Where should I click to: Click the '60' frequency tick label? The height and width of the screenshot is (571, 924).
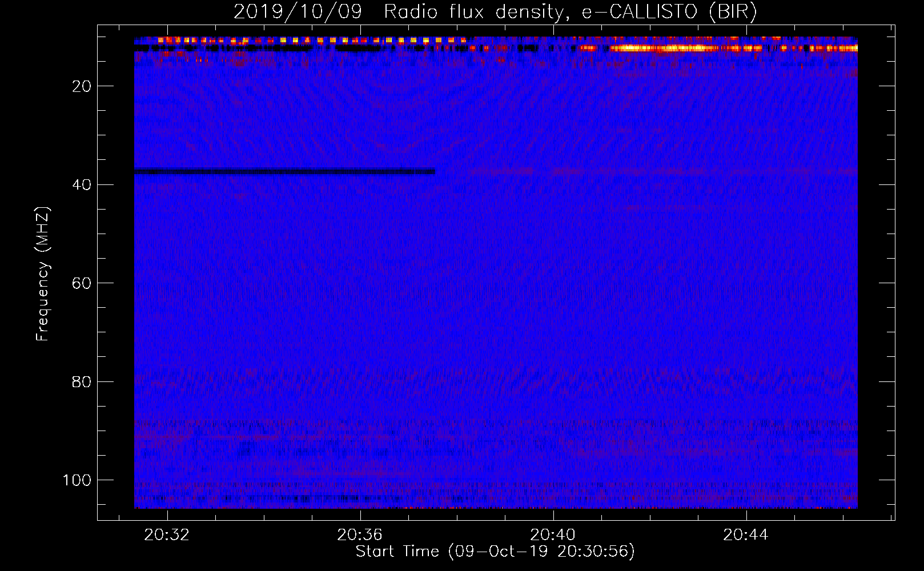pos(82,283)
